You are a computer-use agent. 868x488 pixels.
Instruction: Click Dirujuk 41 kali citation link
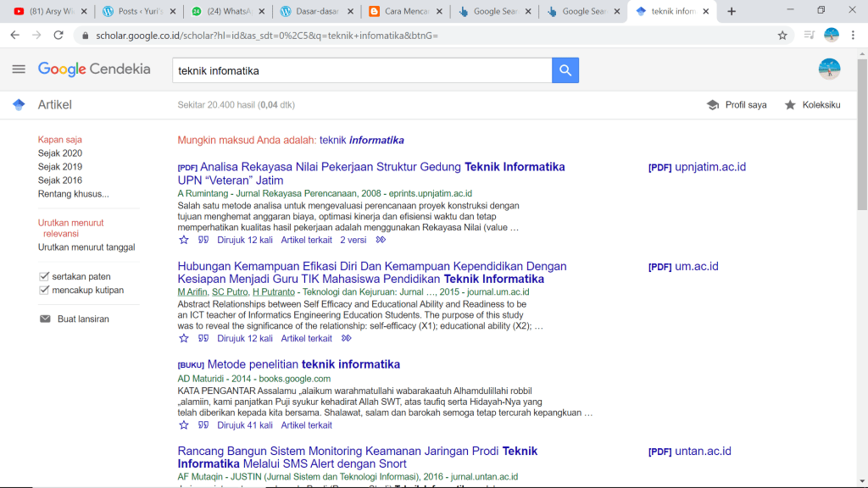[245, 425]
